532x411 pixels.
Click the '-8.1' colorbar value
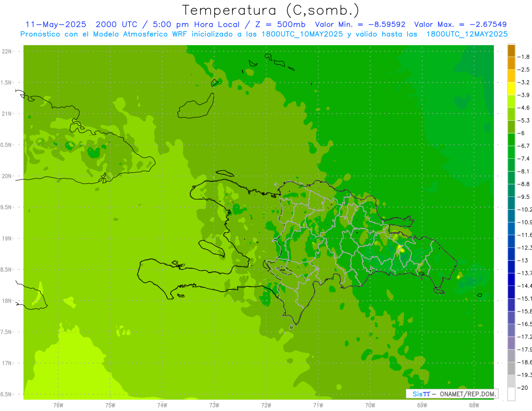point(524,171)
